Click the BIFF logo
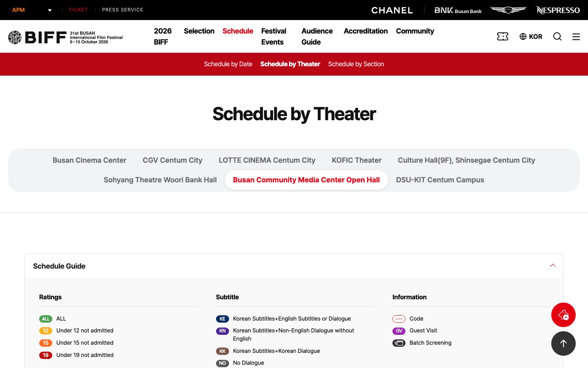The image size is (588, 368). coord(65,37)
